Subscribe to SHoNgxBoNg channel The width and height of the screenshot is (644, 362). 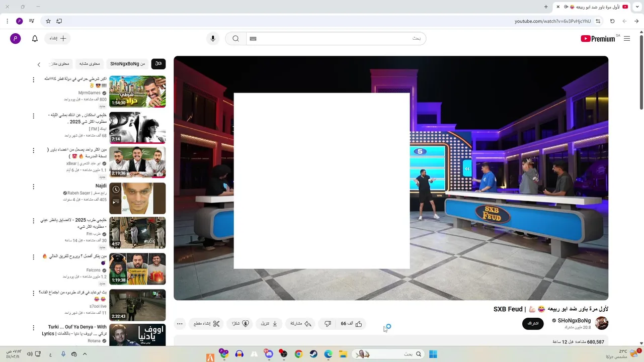coord(533,323)
